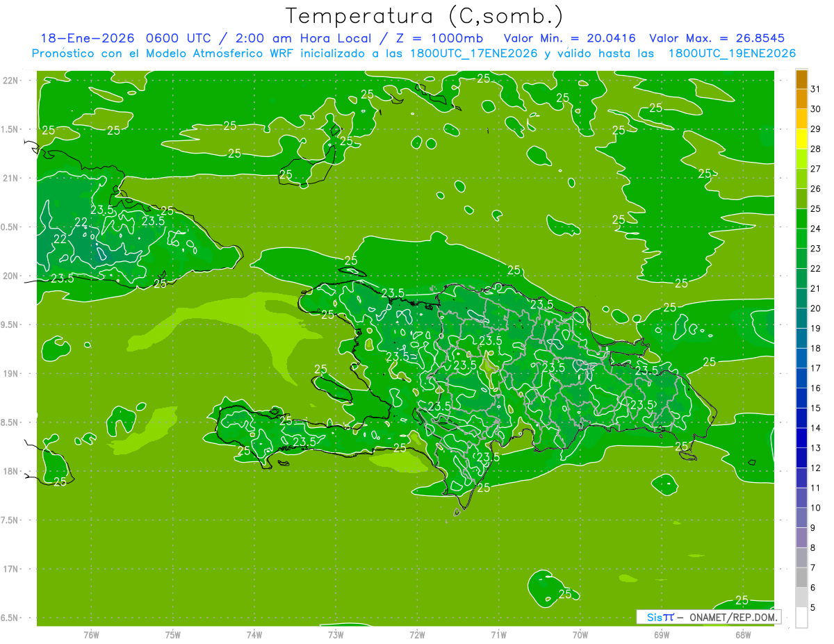Click the '76W' longitude axis label
The image size is (834, 644).
[x=91, y=634]
